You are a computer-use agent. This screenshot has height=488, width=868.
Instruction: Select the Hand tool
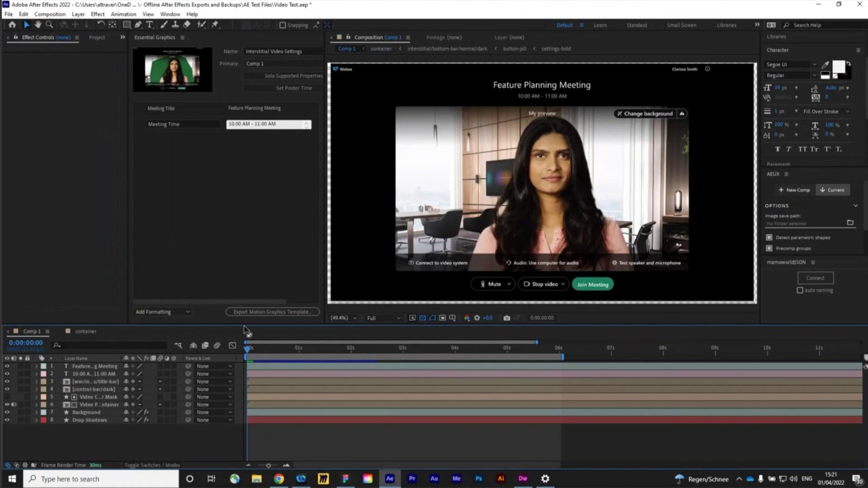(38, 25)
